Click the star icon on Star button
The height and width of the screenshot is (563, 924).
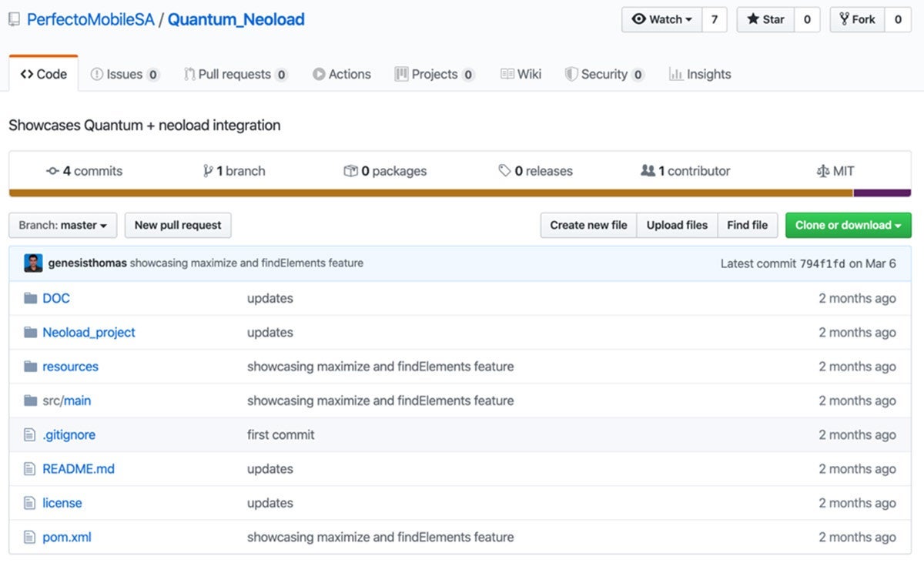[753, 19]
